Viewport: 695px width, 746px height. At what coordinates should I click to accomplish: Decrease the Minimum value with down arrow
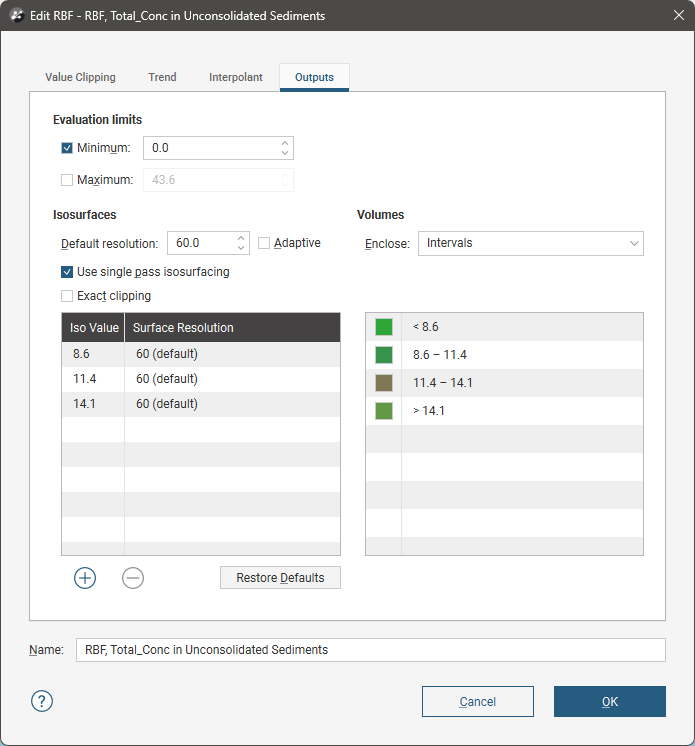(x=285, y=153)
